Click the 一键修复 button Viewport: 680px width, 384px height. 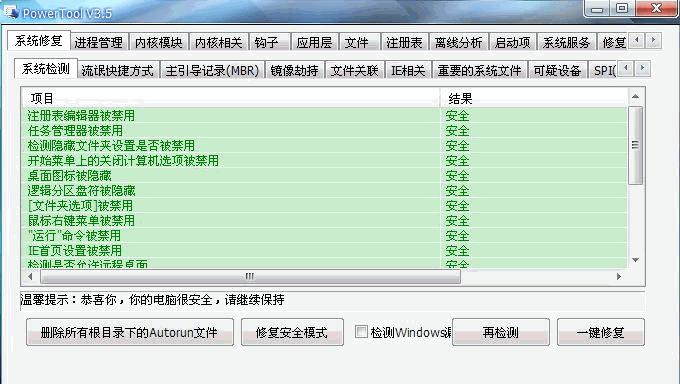click(601, 332)
